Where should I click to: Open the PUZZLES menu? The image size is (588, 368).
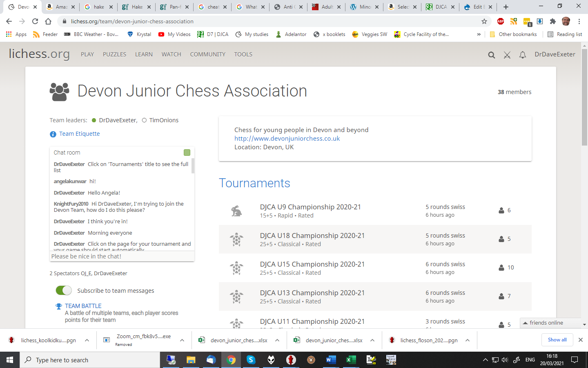pos(114,54)
